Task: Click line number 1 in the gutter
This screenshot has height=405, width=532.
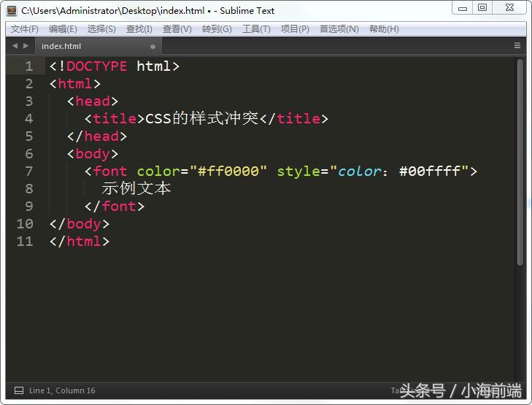Action: [x=29, y=66]
